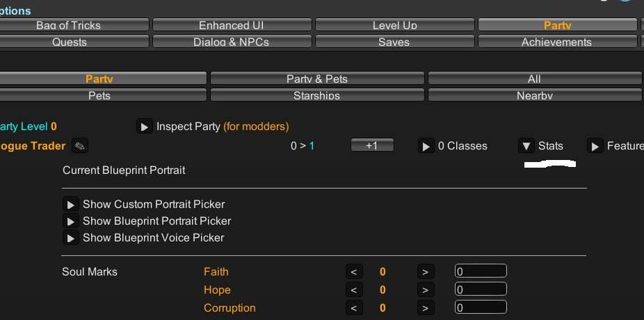Viewport: 644px width, 320px height.
Task: Expand the Features section arrow
Action: pyautogui.click(x=595, y=146)
